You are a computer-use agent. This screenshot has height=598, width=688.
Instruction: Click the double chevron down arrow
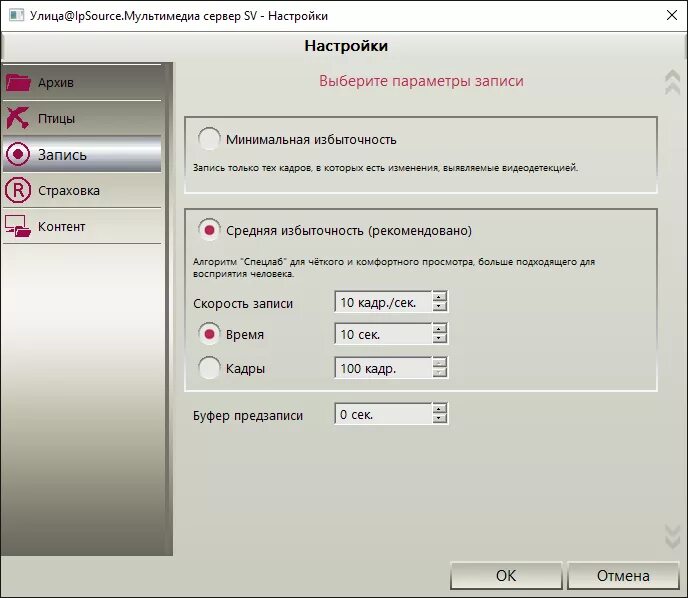[672, 536]
